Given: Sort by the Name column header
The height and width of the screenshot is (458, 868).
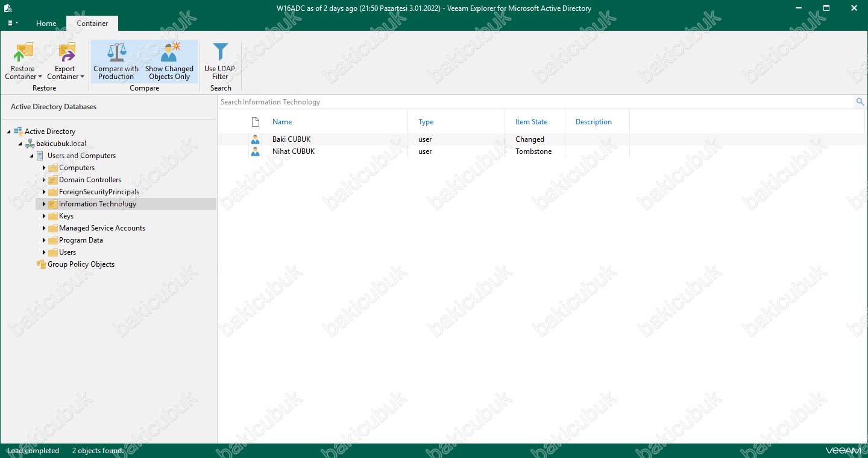Looking at the screenshot, I should (x=282, y=122).
